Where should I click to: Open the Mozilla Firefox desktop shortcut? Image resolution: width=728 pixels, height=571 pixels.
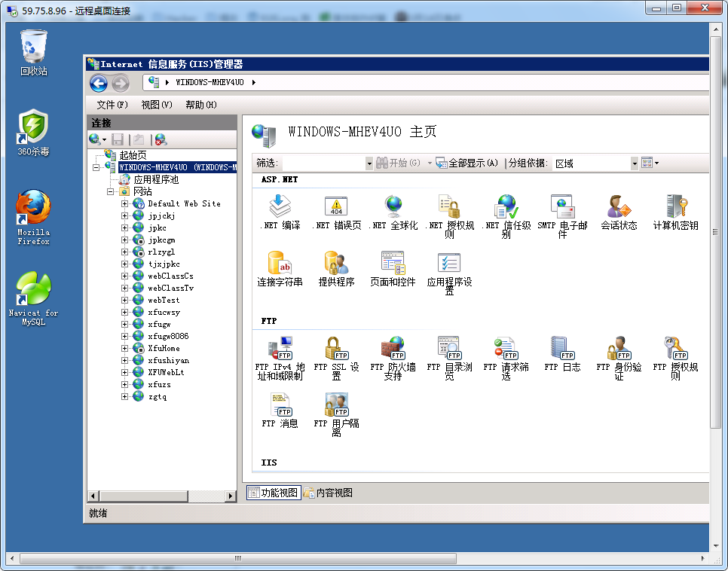33,217
